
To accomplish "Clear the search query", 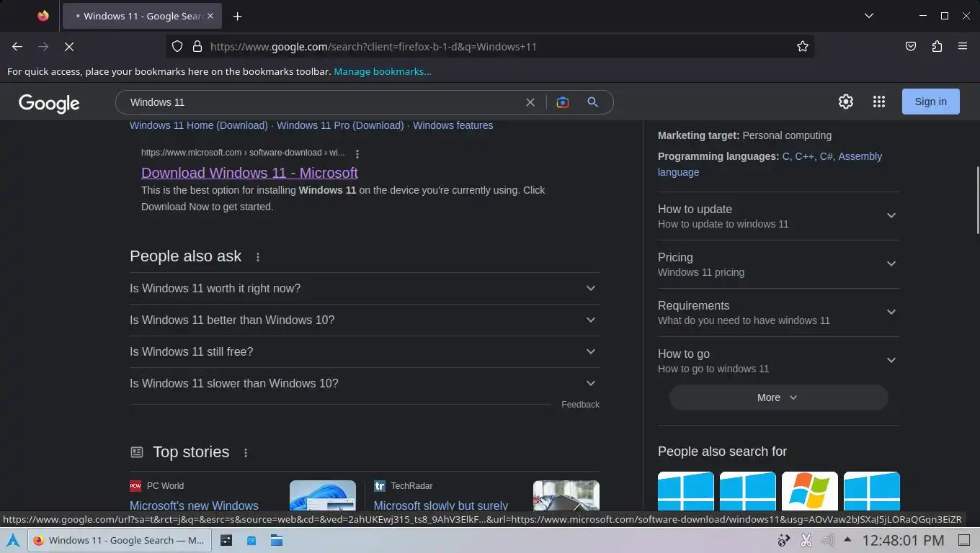I will [530, 102].
